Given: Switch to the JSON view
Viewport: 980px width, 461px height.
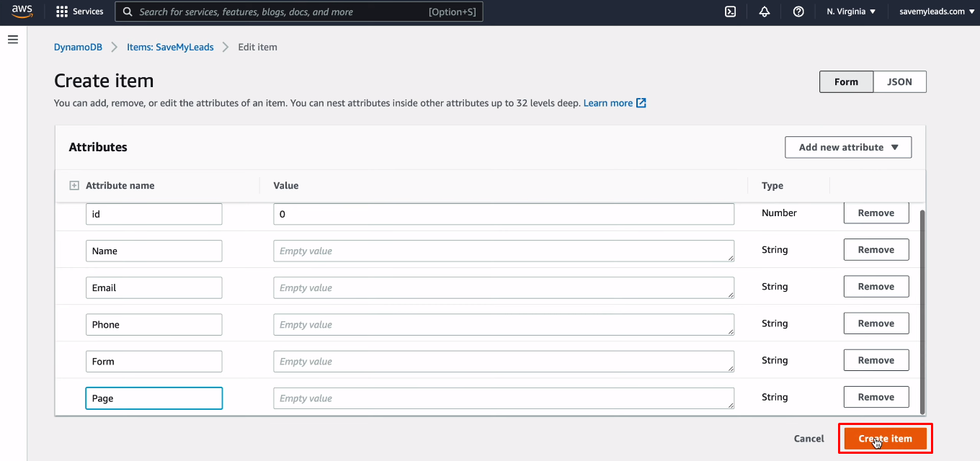Looking at the screenshot, I should click(899, 82).
